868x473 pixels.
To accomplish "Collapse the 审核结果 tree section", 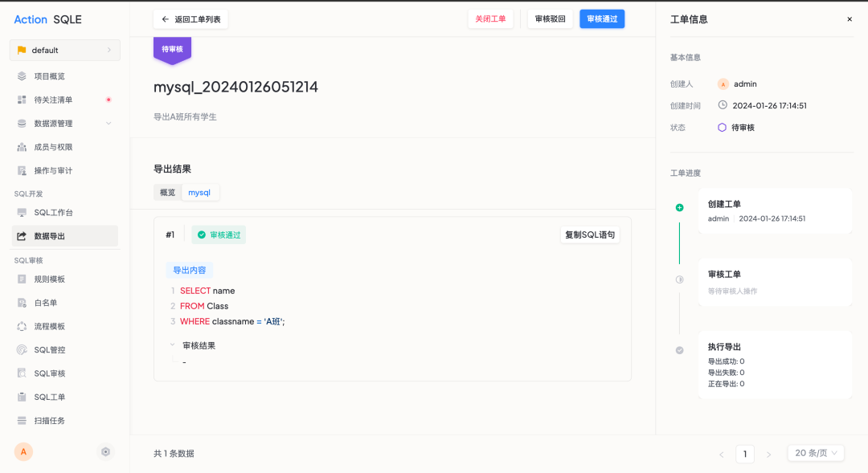I will point(172,345).
